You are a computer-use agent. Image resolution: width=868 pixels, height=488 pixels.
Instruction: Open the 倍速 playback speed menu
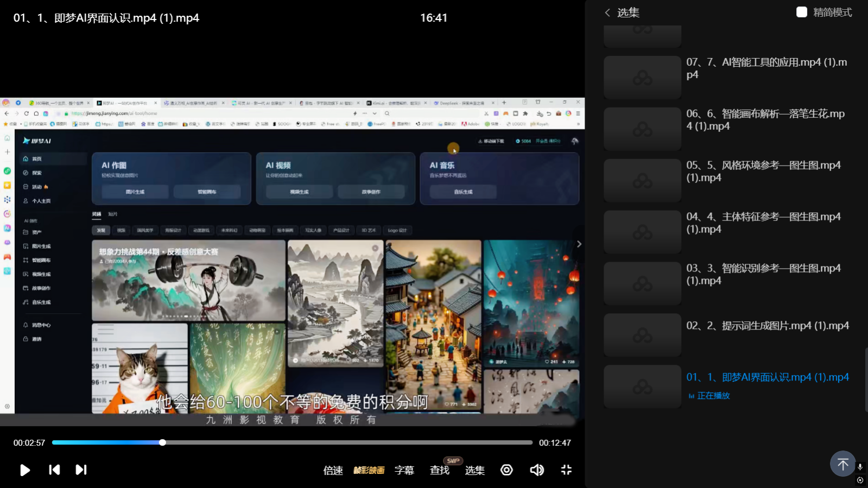(333, 470)
